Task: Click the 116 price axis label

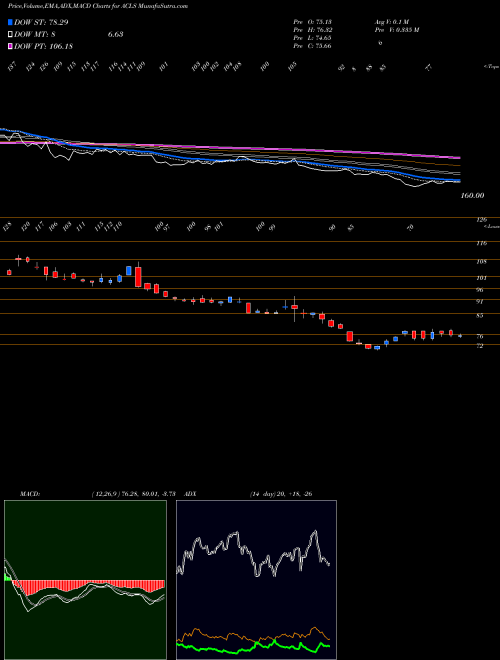Action: click(482, 243)
